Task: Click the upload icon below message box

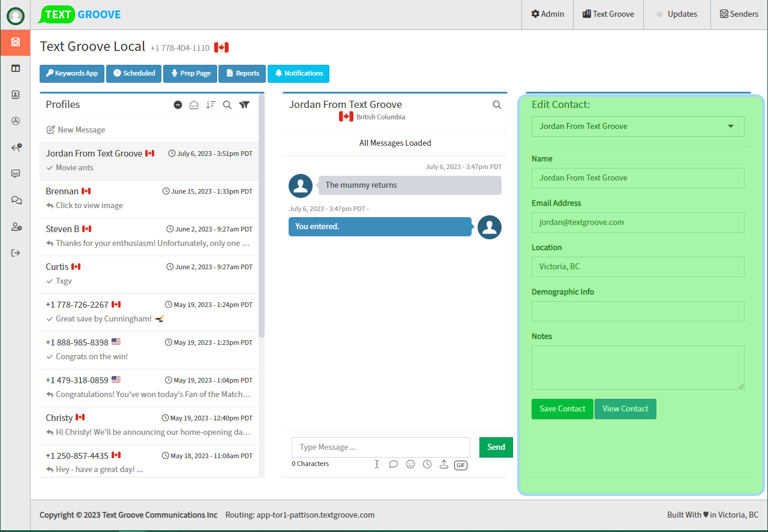Action: [x=444, y=464]
